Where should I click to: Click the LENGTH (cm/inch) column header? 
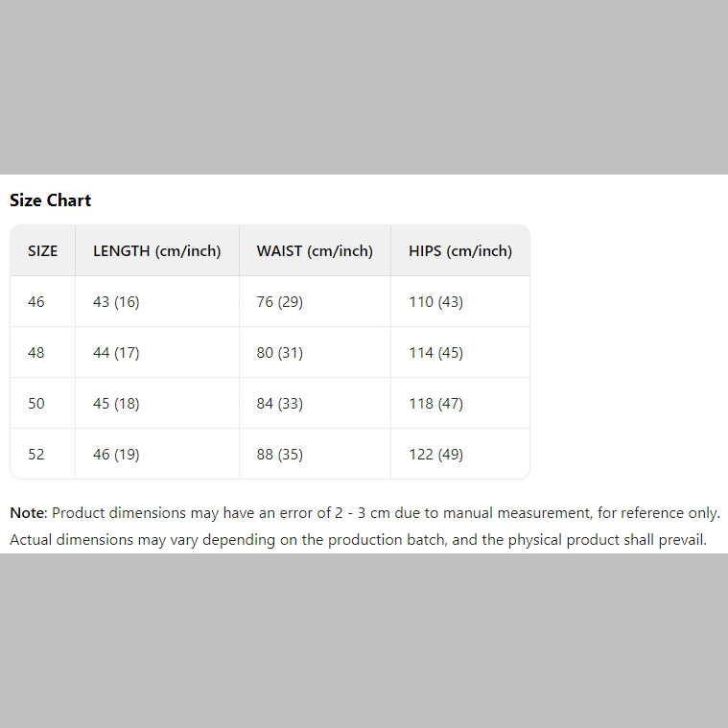pos(156,251)
